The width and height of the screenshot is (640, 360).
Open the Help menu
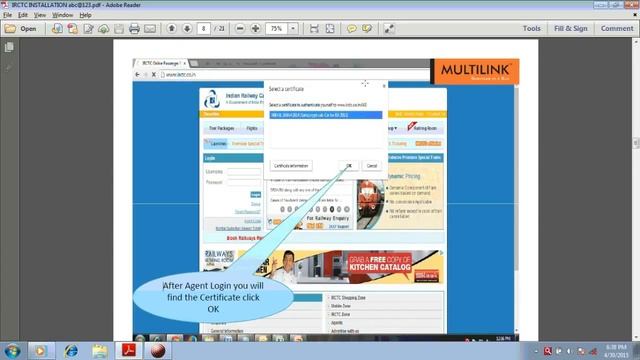point(85,15)
